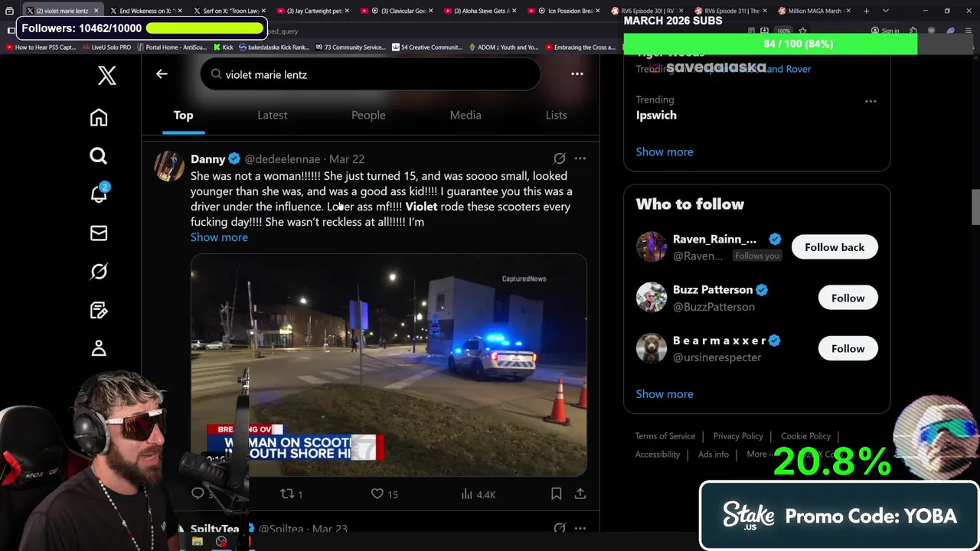Viewport: 980px width, 551px height.
Task: Click the search field with violet marie lentz
Action: point(371,74)
